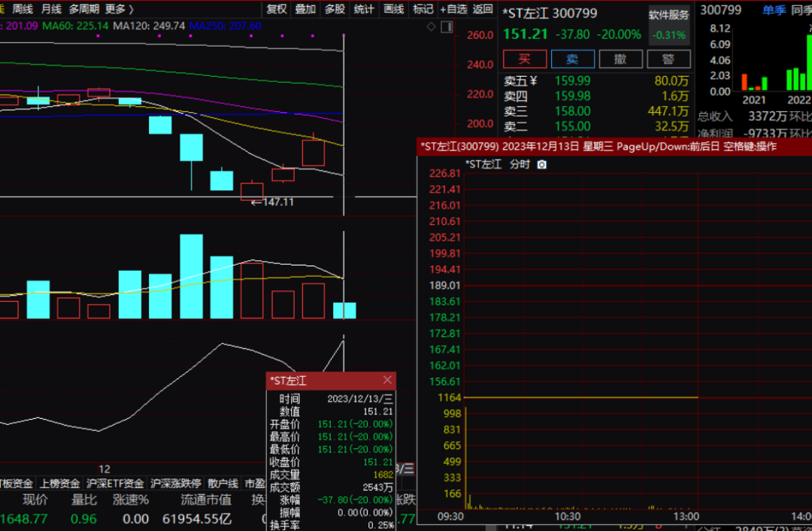The image size is (812, 531).
Task: Click the red 买 buy button
Action: [525, 59]
